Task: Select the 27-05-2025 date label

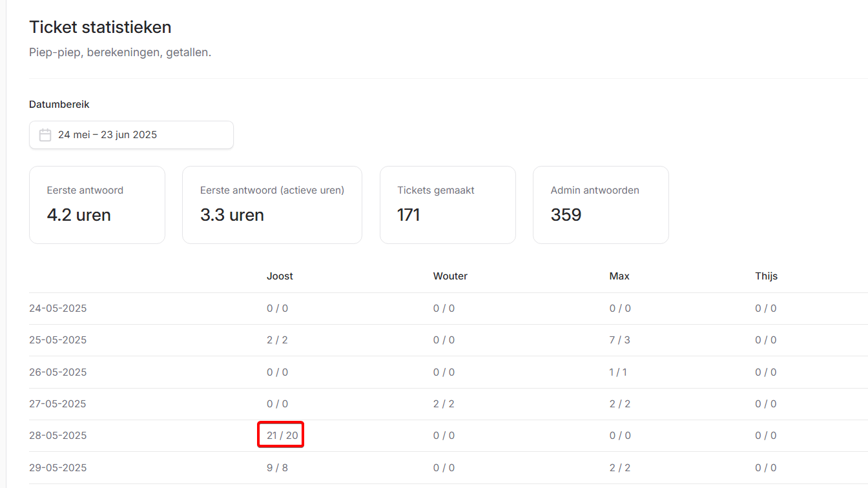Action: click(58, 404)
